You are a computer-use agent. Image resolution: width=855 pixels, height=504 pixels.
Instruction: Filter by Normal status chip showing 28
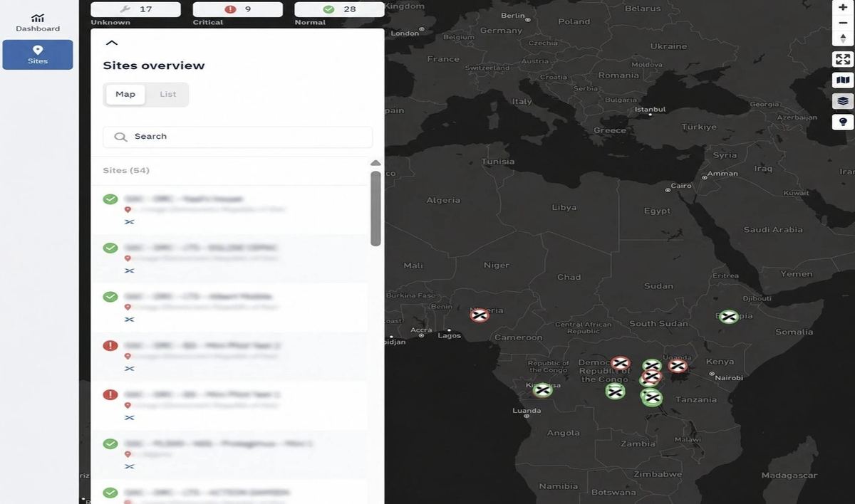click(339, 9)
